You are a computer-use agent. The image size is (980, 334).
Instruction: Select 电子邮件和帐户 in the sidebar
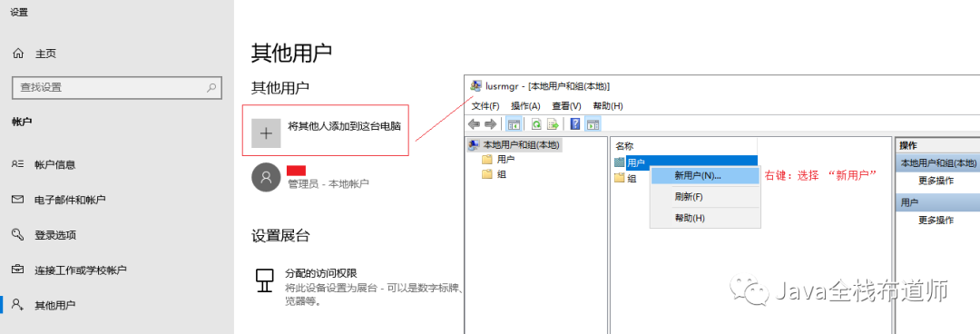click(59, 200)
